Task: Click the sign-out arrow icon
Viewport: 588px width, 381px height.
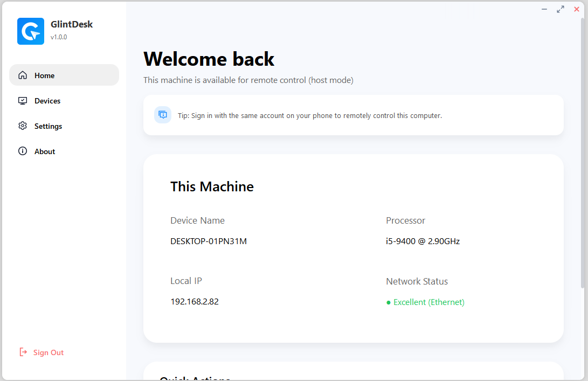Action: click(23, 352)
